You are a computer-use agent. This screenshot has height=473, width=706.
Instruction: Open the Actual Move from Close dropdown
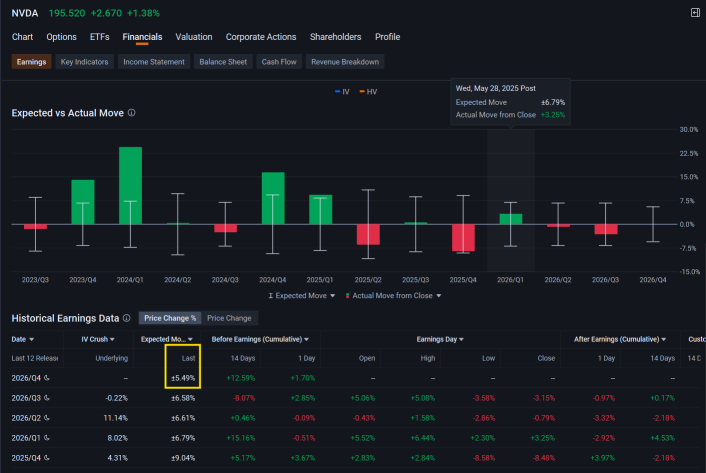[x=439, y=296]
